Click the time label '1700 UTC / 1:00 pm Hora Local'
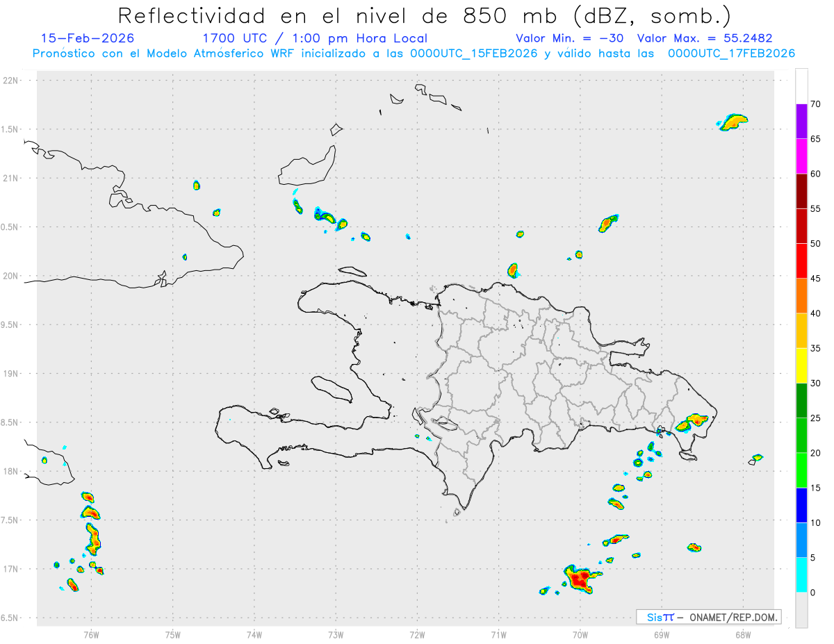This screenshot has height=644, width=834. coord(315,38)
